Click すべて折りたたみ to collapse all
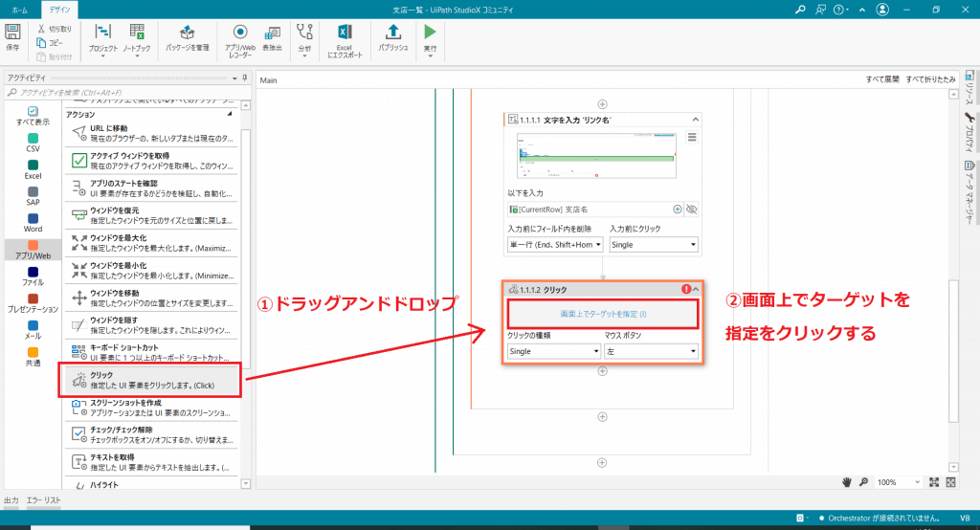This screenshot has height=530, width=980. [929, 80]
